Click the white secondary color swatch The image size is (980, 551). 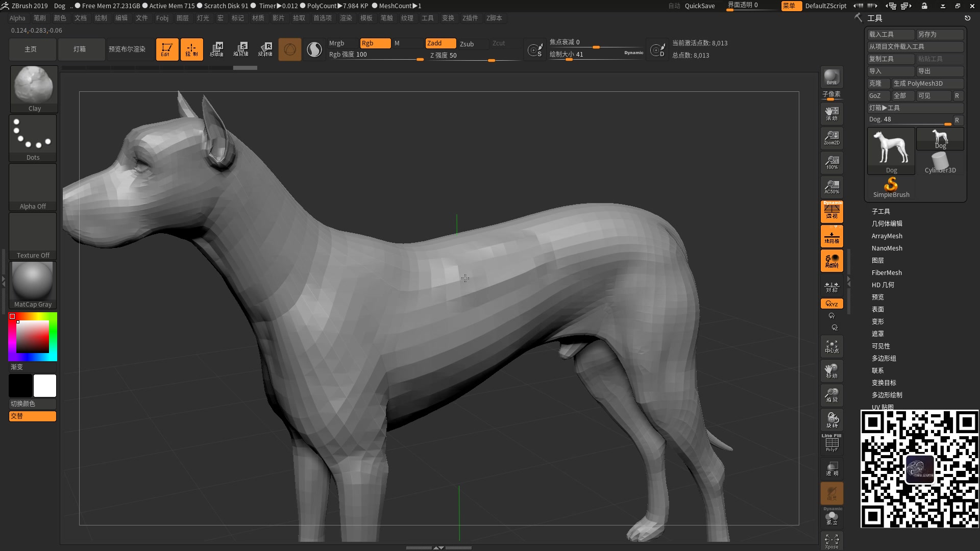tap(45, 386)
